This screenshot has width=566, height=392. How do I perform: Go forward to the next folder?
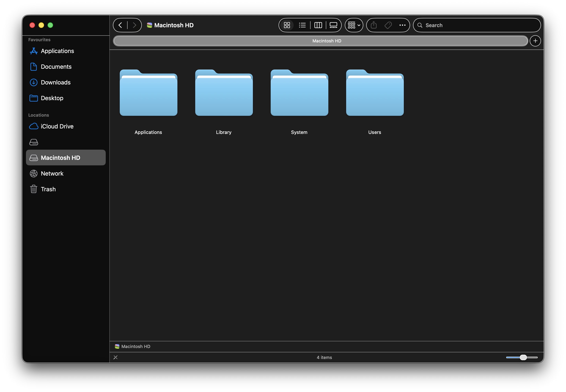click(134, 25)
